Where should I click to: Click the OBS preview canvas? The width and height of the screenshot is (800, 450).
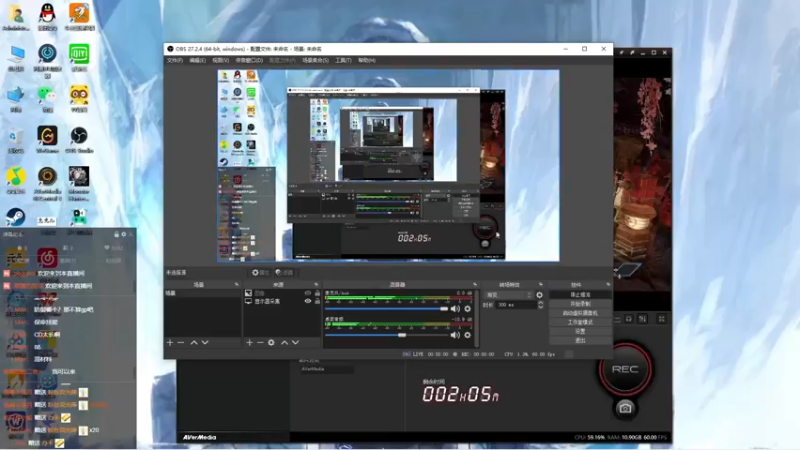388,166
